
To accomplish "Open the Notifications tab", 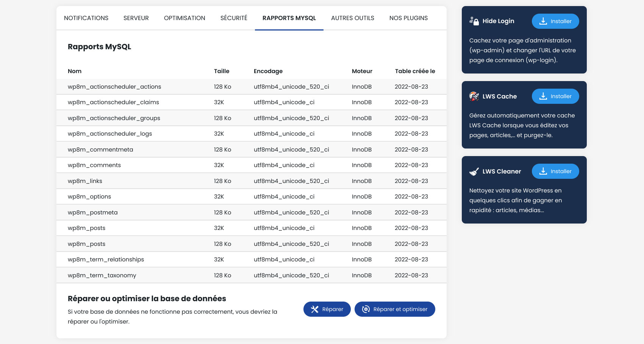I will click(x=86, y=18).
